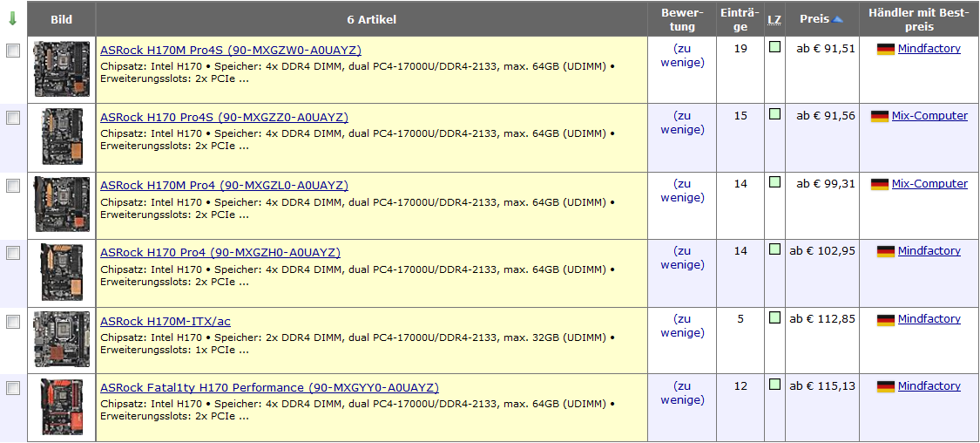Image resolution: width=980 pixels, height=443 pixels.
Task: Click '(zu wenige)' rating for H170M Pro4
Action: click(682, 190)
